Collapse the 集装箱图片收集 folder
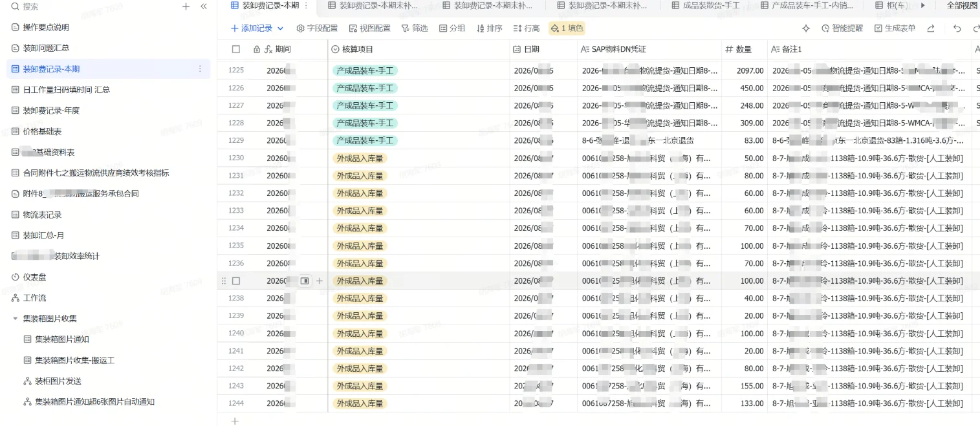Image resolution: width=980 pixels, height=426 pixels. [x=16, y=318]
